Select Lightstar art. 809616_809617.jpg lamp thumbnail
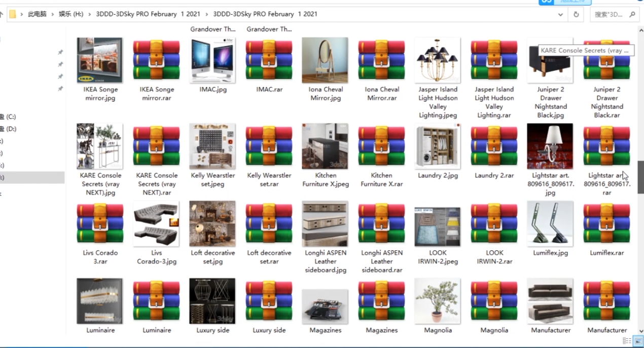Viewport: 644px width, 348px height. tap(550, 146)
